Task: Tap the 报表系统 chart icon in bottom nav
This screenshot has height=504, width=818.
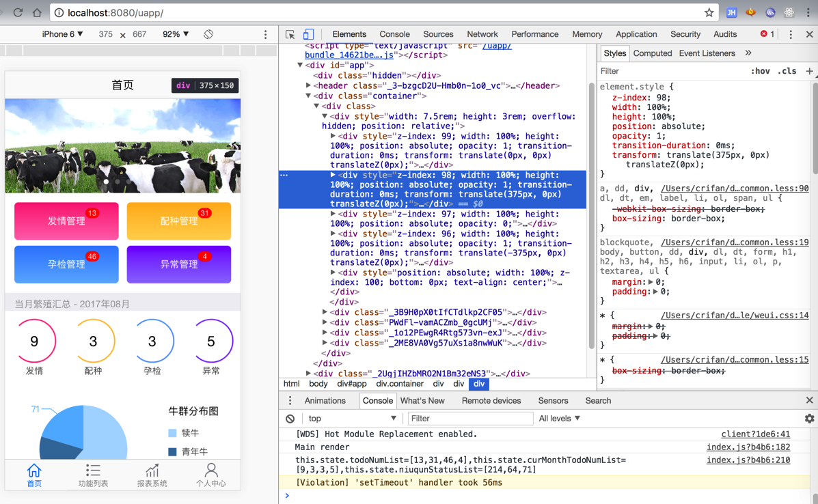Action: [152, 475]
